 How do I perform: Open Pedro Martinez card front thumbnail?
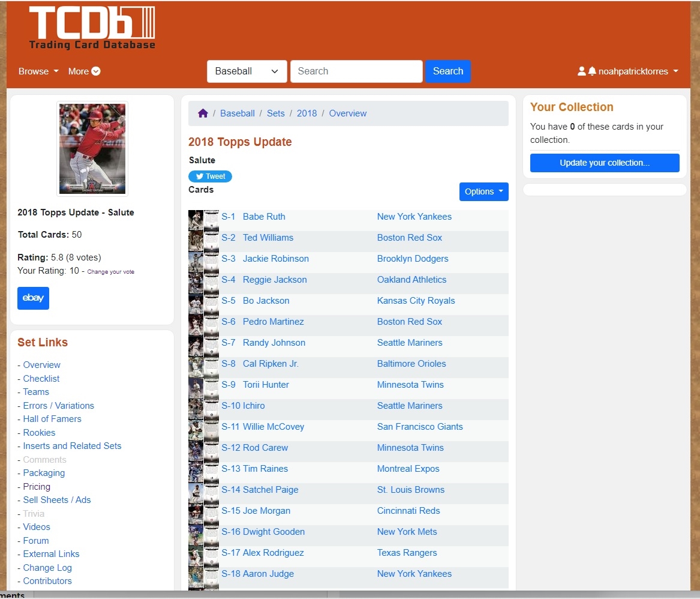[x=196, y=325]
